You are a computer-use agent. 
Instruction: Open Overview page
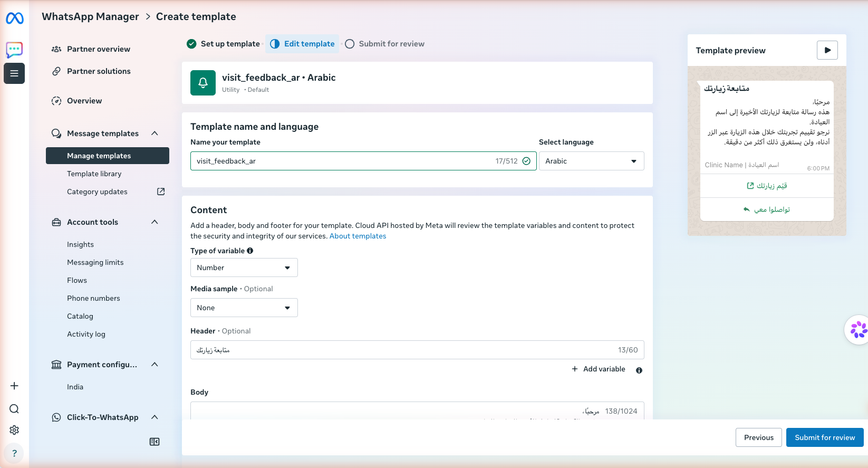pos(84,101)
